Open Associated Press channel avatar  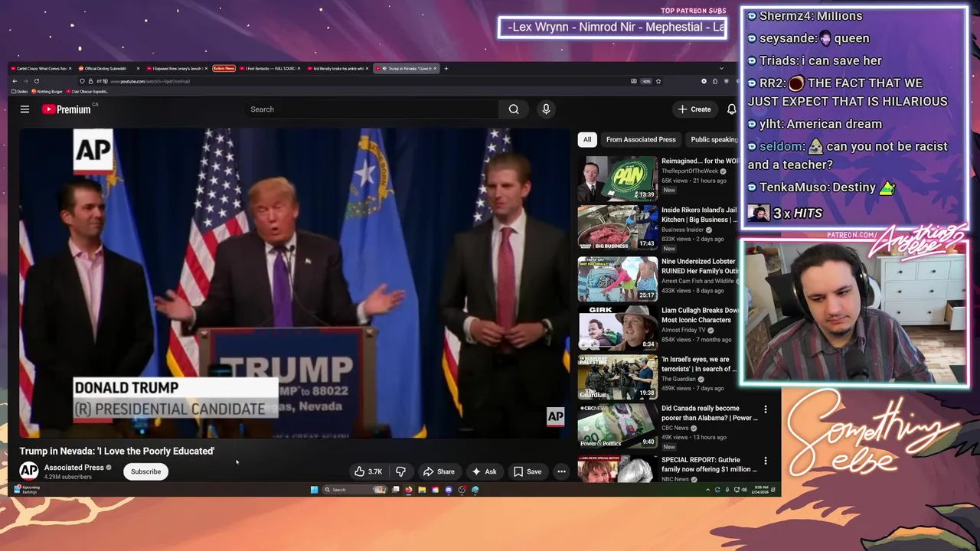click(28, 471)
